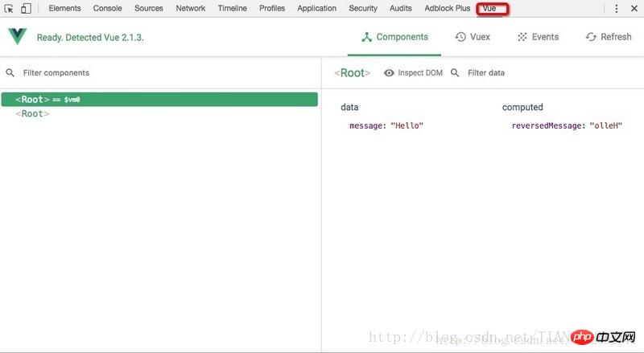Screen dimensions: 644x353
Task: Click the Filter components search icon
Action: [x=10, y=72]
